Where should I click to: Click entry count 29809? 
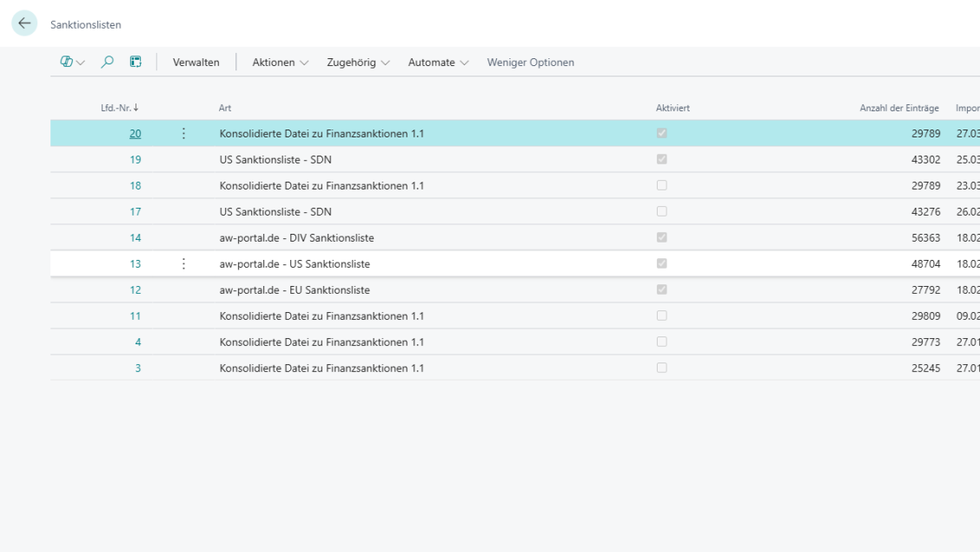[925, 316]
